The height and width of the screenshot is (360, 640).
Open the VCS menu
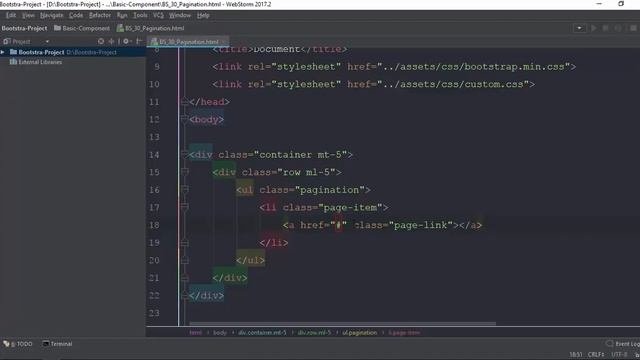tap(158, 15)
